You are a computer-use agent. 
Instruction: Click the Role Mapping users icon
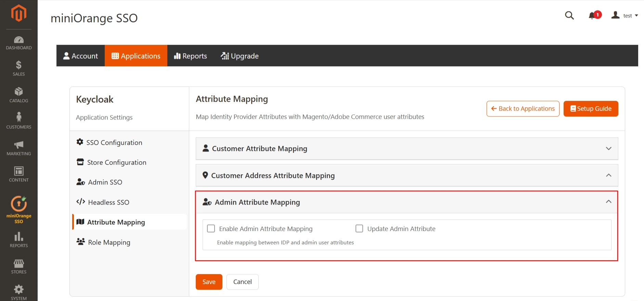[81, 242]
